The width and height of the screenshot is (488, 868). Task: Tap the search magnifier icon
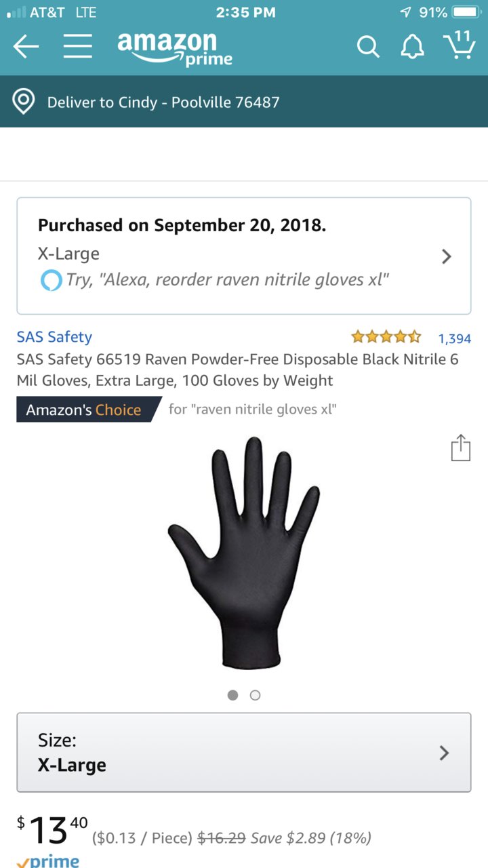(x=368, y=47)
